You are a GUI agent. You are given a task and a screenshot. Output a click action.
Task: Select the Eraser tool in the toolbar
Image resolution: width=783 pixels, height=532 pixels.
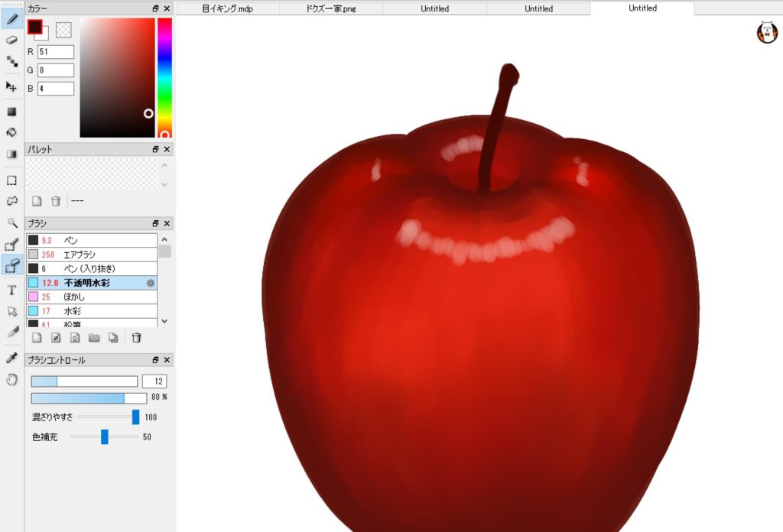11,40
